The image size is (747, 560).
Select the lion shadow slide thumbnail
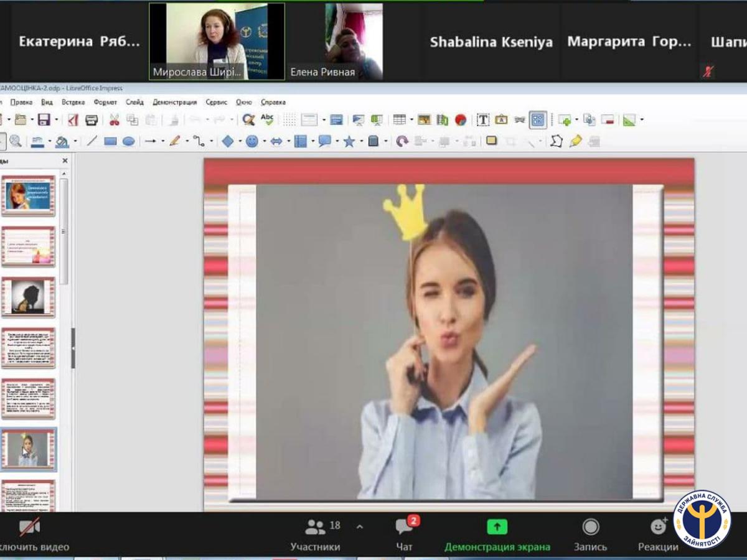coord(29,297)
